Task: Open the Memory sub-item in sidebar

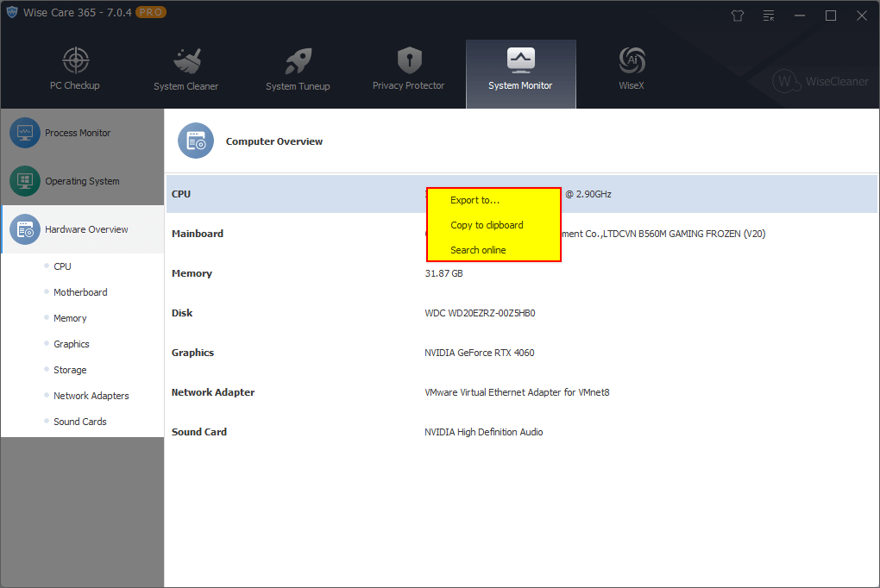Action: click(70, 318)
